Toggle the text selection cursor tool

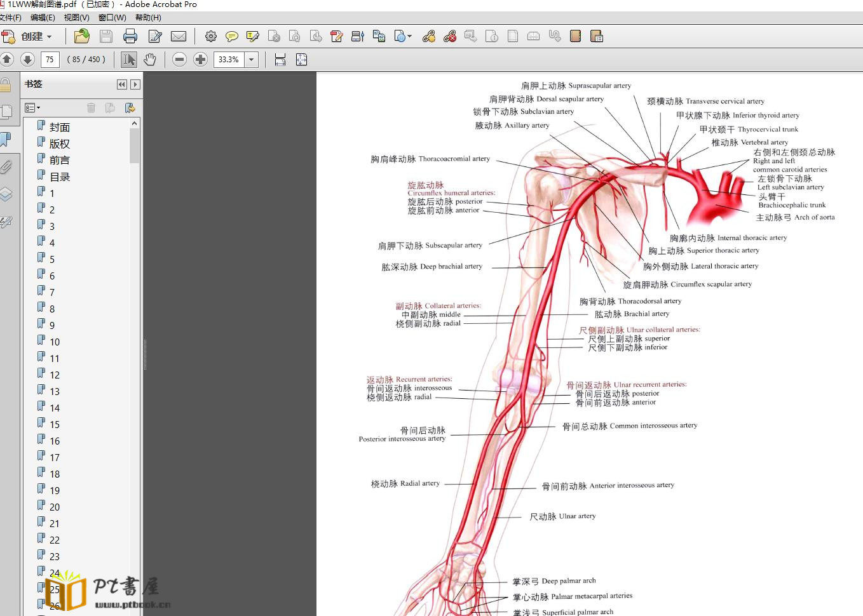tap(129, 60)
